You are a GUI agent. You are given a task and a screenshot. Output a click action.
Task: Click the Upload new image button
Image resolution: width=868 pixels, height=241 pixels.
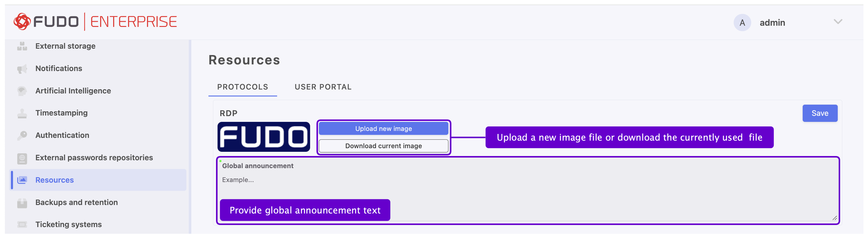tap(383, 129)
